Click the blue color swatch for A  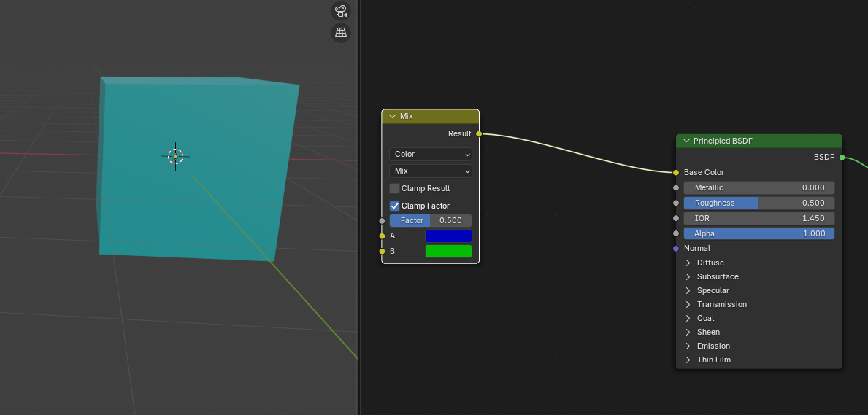pyautogui.click(x=448, y=236)
